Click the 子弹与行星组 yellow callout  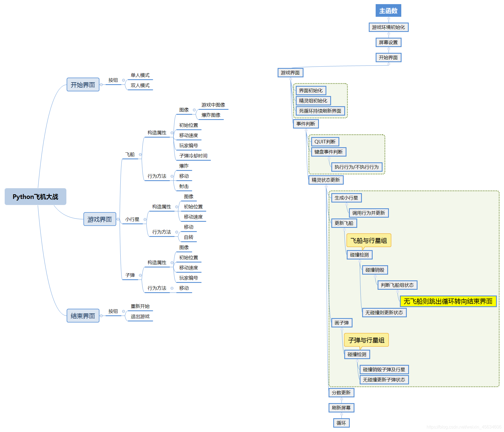(x=366, y=340)
